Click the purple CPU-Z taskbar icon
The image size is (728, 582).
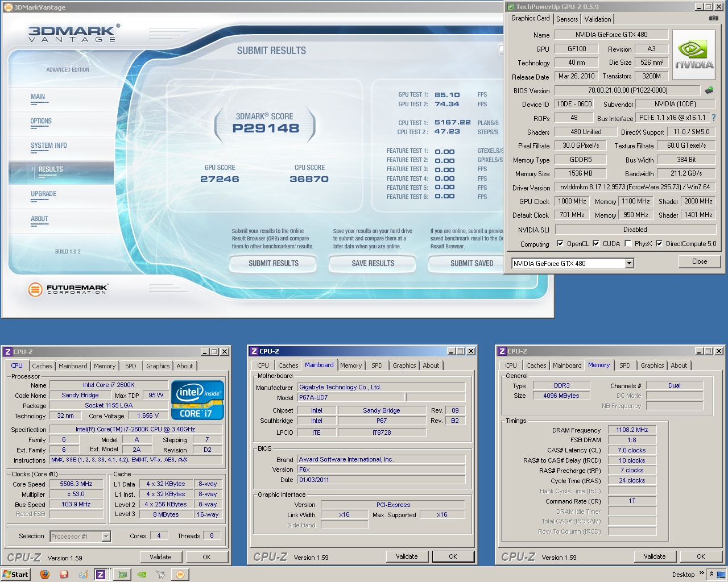[101, 575]
